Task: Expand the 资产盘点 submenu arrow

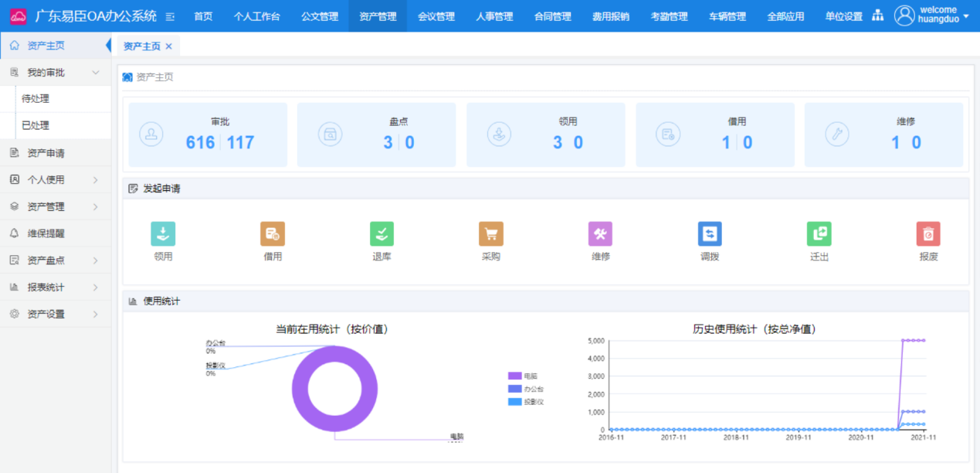Action: click(96, 260)
